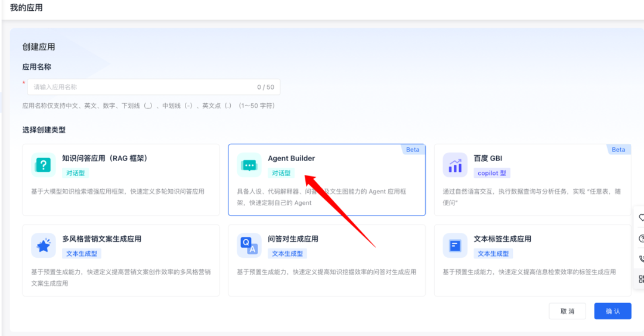Click the 取消 button

tap(567, 312)
